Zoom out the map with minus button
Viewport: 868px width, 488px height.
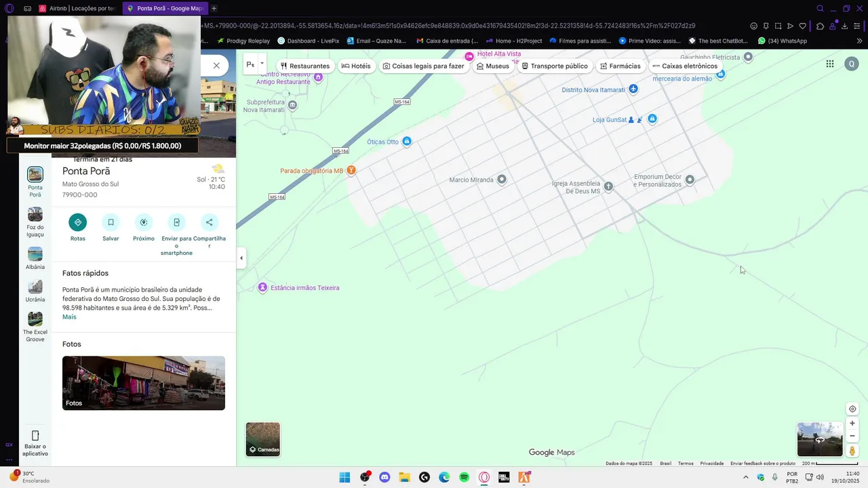(x=852, y=436)
